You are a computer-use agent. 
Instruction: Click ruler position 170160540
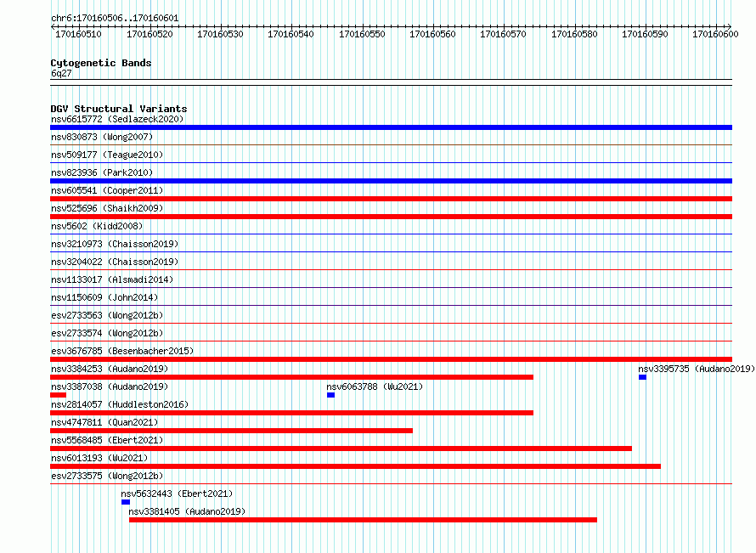[291, 34]
